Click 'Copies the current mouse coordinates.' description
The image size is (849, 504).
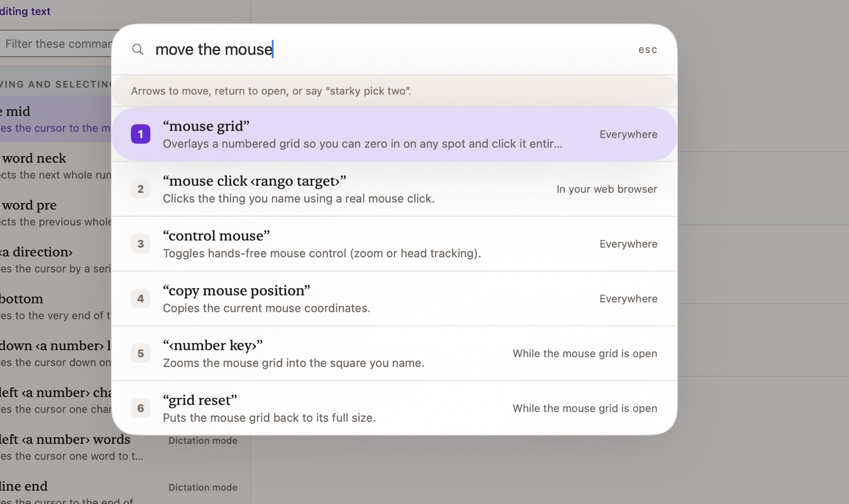266,308
